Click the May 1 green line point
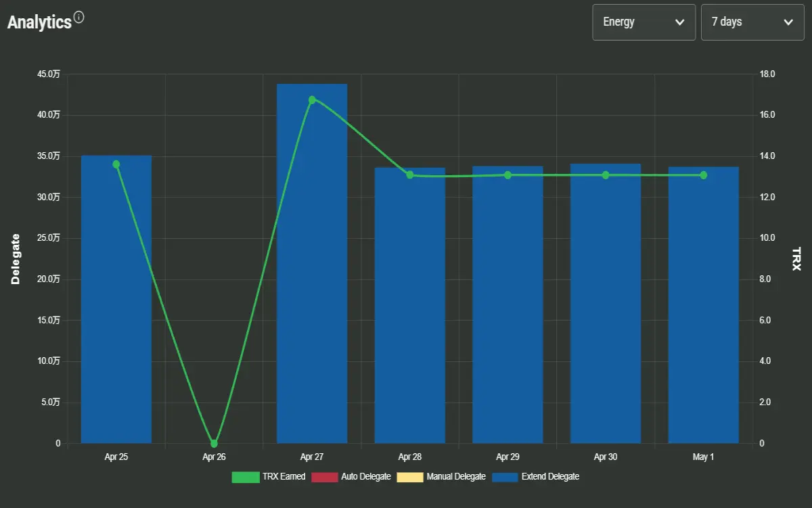 point(704,175)
